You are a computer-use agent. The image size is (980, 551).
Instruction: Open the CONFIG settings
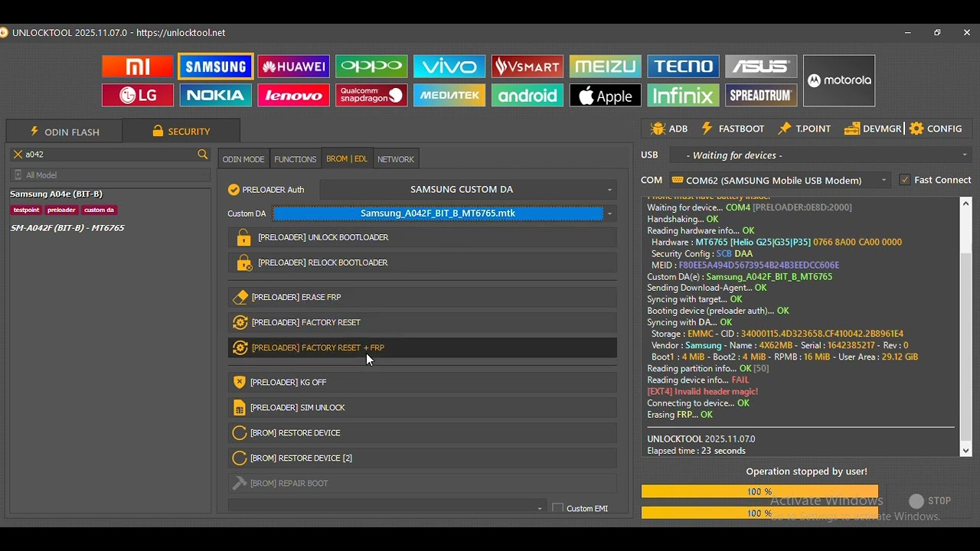936,129
